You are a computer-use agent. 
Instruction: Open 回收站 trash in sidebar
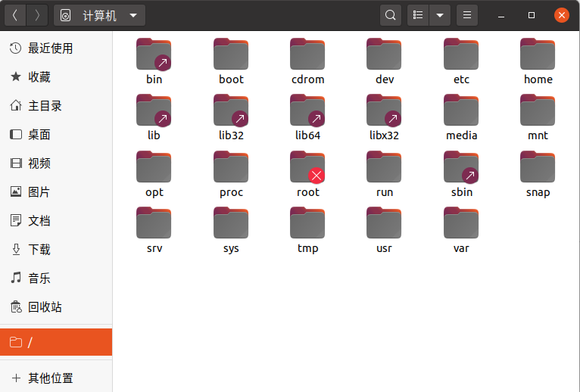pyautogui.click(x=45, y=307)
